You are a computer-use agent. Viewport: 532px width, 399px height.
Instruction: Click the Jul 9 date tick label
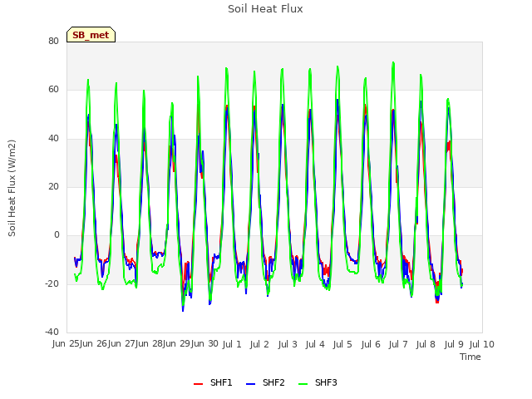(x=454, y=344)
